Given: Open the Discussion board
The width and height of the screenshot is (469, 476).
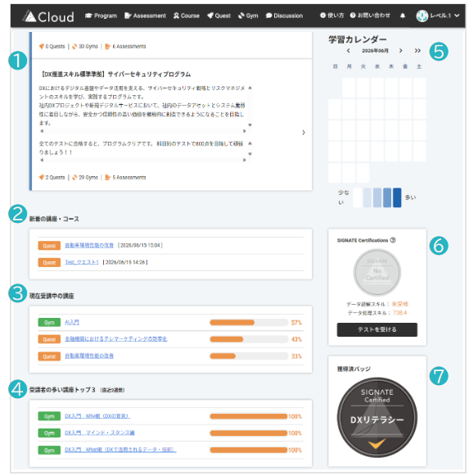Looking at the screenshot, I should 284,16.
